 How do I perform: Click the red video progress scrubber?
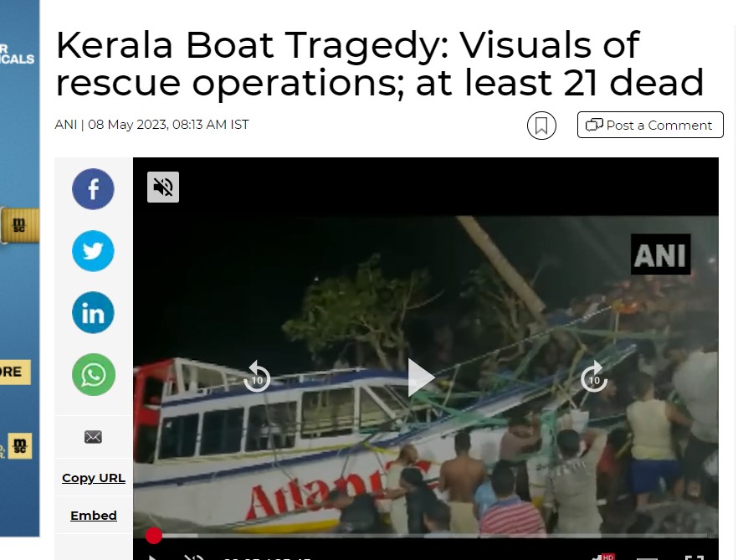(x=153, y=536)
